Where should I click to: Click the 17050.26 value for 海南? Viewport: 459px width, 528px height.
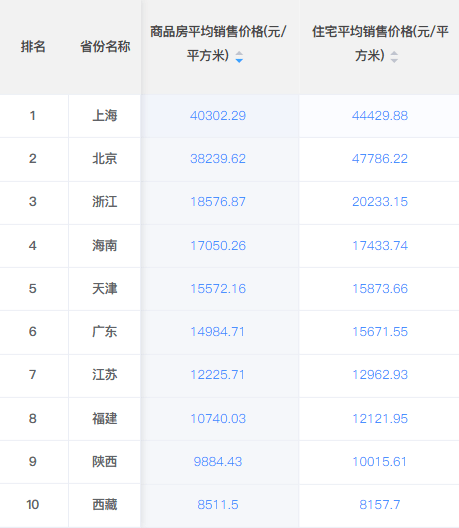point(218,245)
